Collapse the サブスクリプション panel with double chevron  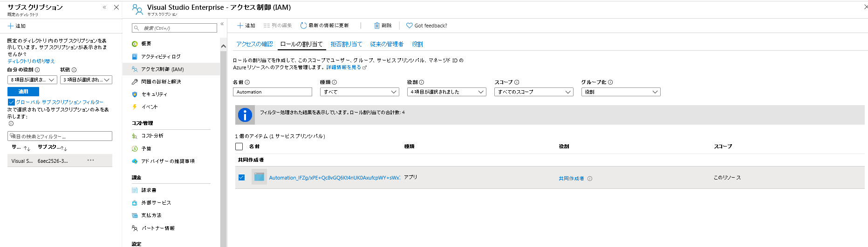pyautogui.click(x=104, y=7)
